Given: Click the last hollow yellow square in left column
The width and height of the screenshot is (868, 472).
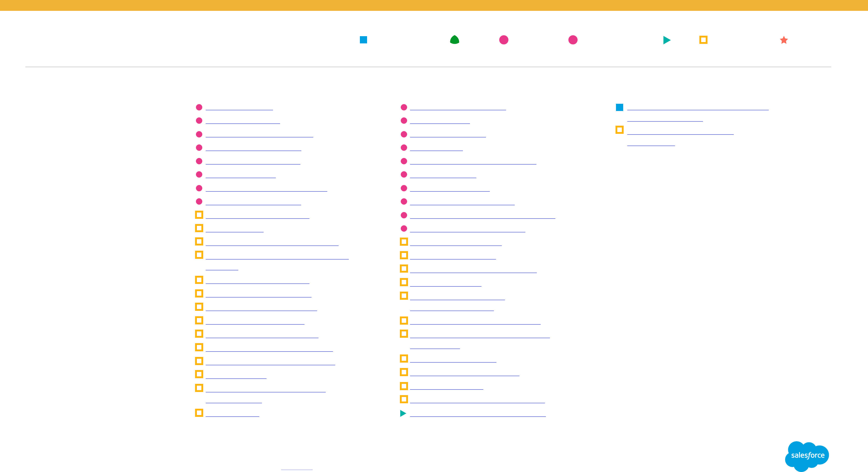Looking at the screenshot, I should (199, 413).
